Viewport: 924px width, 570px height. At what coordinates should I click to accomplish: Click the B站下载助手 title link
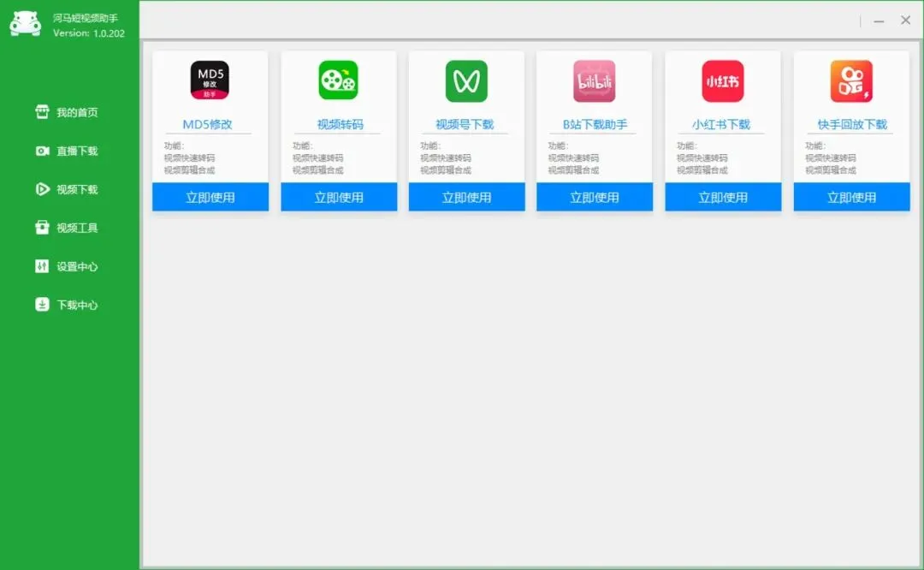click(x=595, y=124)
